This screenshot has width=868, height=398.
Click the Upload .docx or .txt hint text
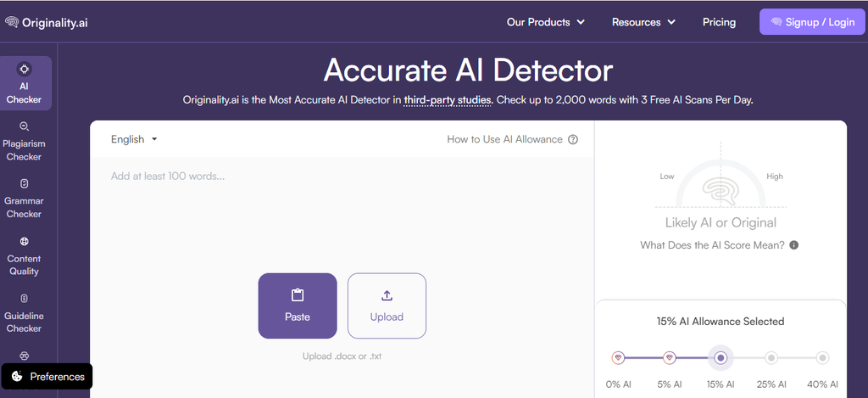click(342, 356)
